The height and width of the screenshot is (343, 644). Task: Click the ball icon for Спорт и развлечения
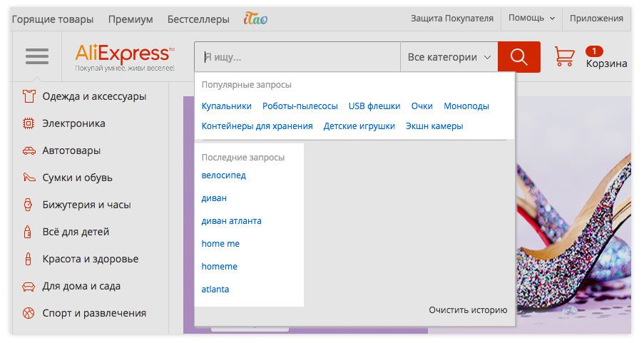pyautogui.click(x=29, y=314)
